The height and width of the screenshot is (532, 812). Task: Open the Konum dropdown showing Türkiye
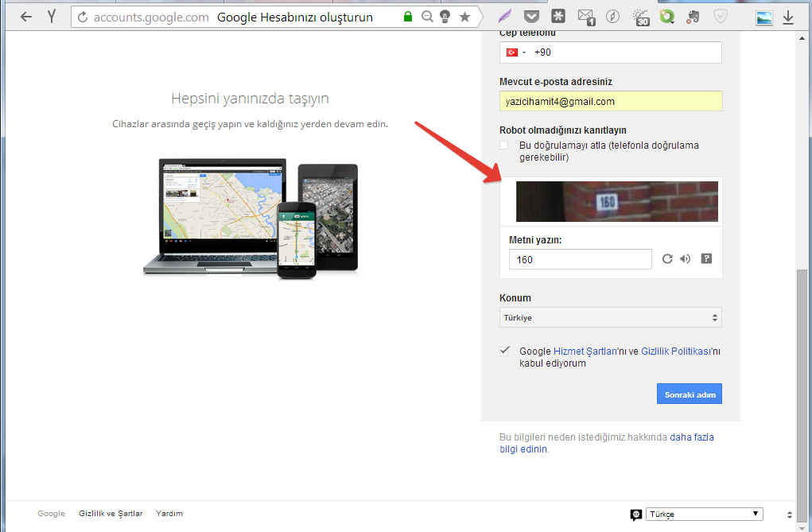[610, 318]
